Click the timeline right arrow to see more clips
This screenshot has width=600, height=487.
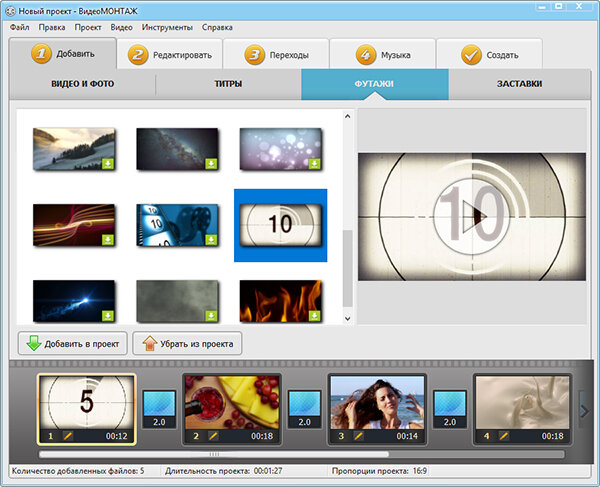[584, 411]
